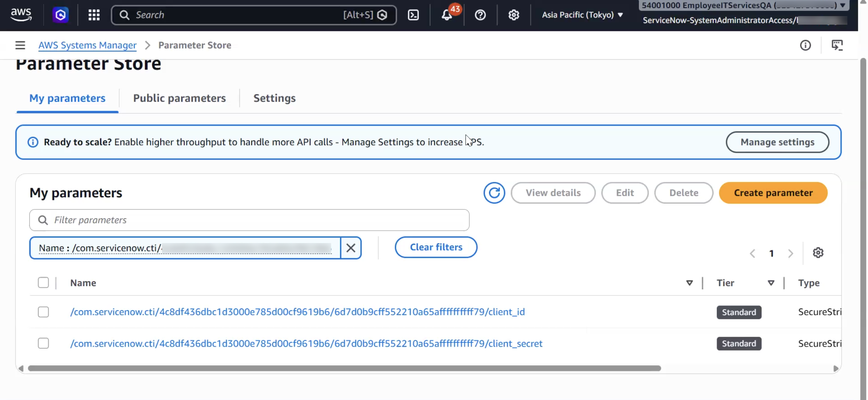Open the help question mark icon

(480, 15)
